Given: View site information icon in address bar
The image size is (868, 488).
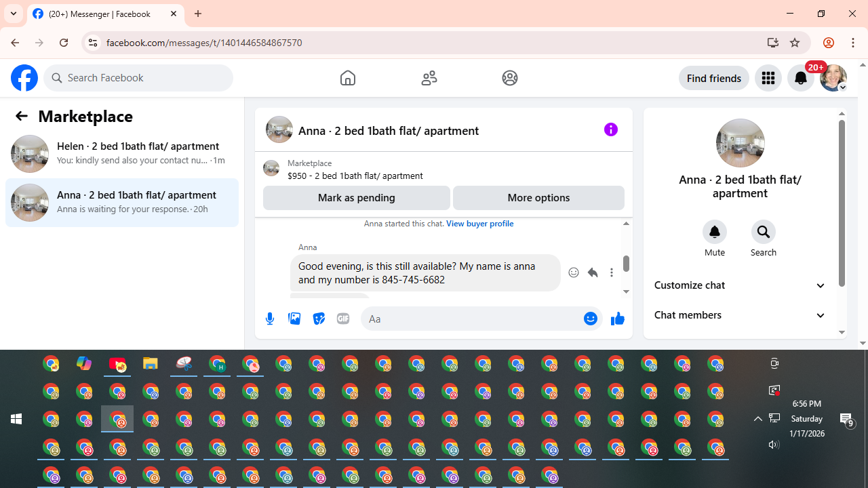Looking at the screenshot, I should tap(92, 42).
